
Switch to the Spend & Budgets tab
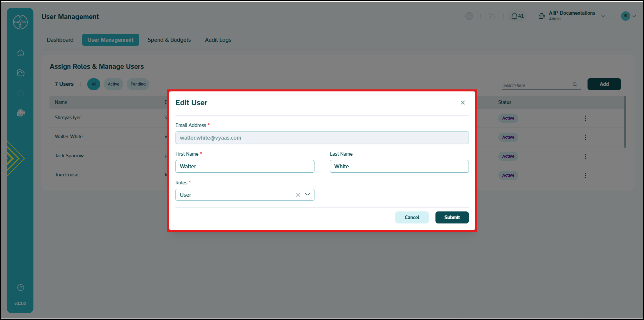[x=169, y=40]
